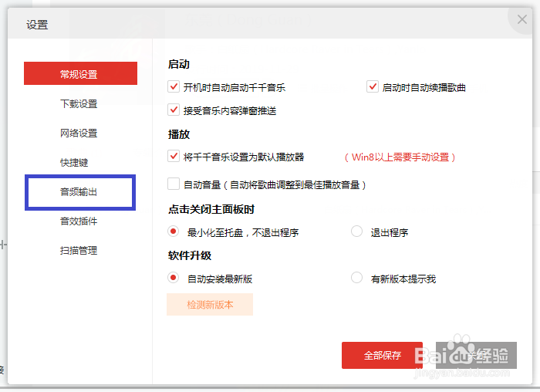Open the 下载设置 section
This screenshot has width=540, height=392.
pyautogui.click(x=79, y=103)
